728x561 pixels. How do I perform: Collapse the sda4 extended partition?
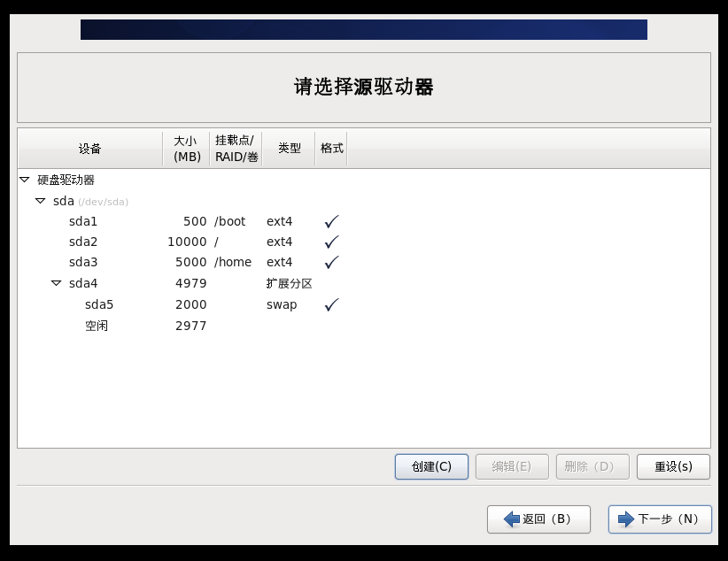(x=56, y=283)
